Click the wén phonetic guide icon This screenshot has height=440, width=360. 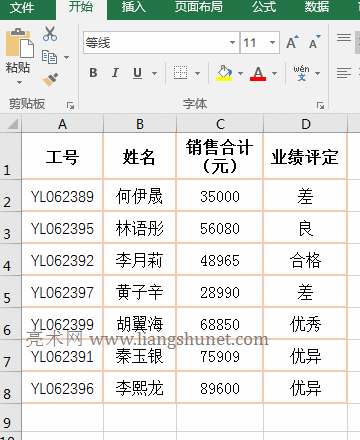[301, 73]
